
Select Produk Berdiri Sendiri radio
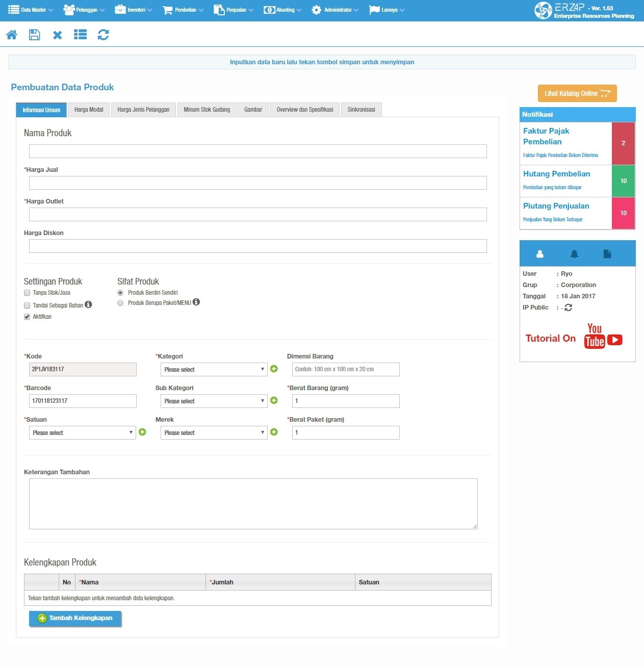pyautogui.click(x=120, y=293)
